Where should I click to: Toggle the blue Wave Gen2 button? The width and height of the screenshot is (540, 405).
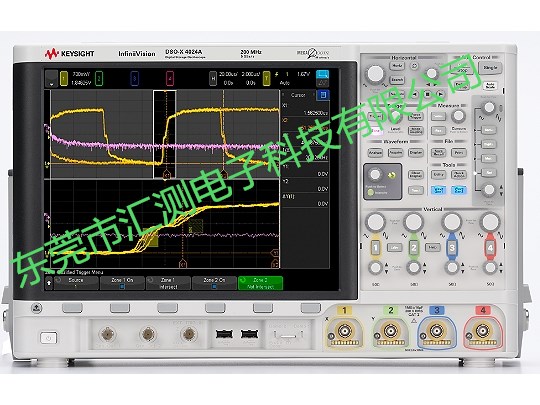(x=459, y=190)
